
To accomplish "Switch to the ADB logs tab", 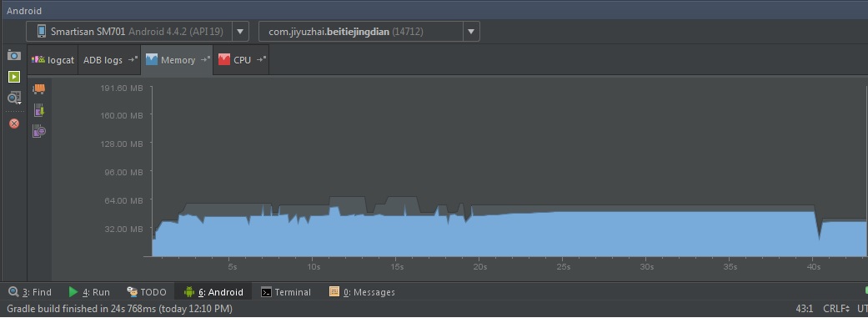I will point(109,60).
